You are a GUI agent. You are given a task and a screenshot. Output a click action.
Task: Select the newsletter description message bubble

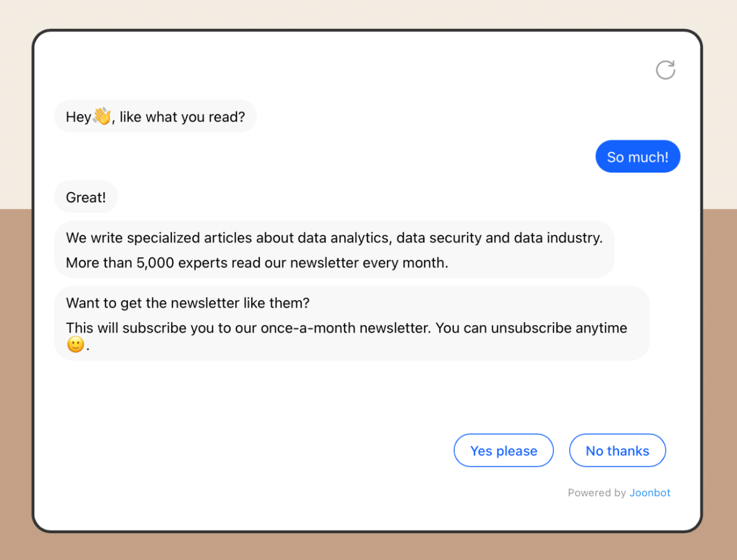pyautogui.click(x=334, y=249)
